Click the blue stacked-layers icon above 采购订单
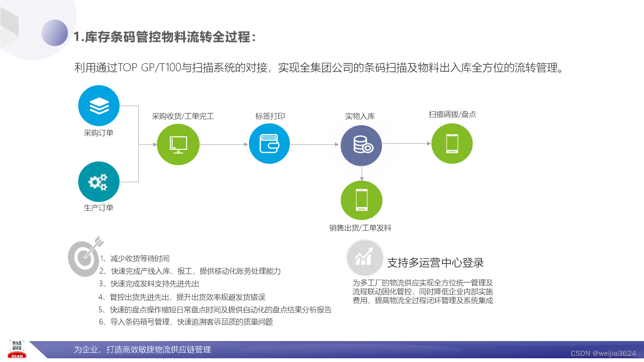 pyautogui.click(x=99, y=106)
